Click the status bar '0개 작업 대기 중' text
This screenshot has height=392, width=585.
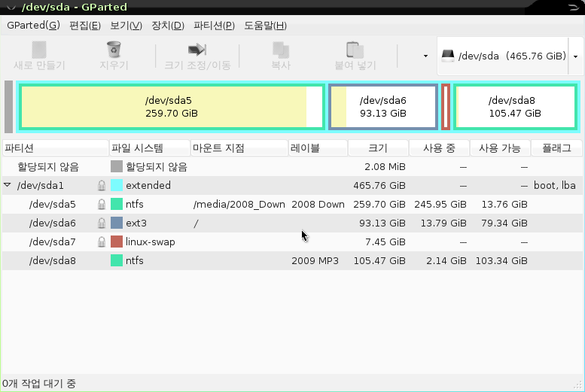[x=39, y=383]
